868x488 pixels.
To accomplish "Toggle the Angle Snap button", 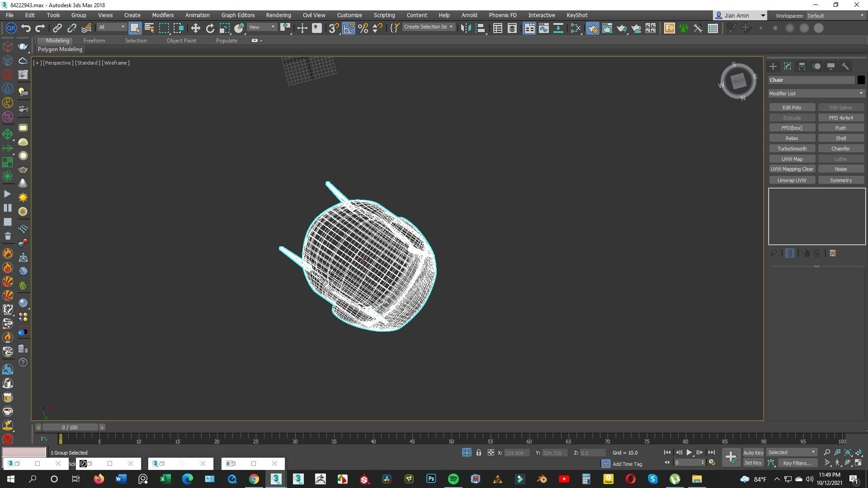I will point(349,28).
